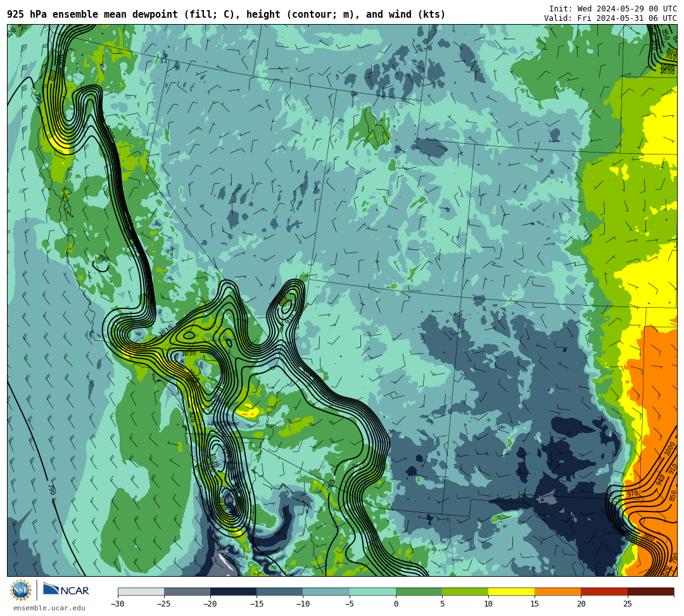Viewport: 684px width, 616px height.
Task: Click the −20 to −15 dark navy colorbar segment
Action: pos(233,591)
